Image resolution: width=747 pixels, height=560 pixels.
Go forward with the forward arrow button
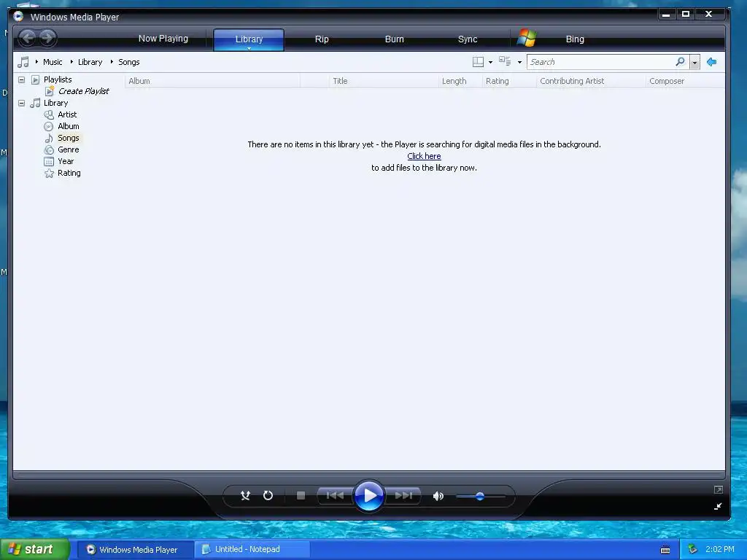click(x=47, y=38)
